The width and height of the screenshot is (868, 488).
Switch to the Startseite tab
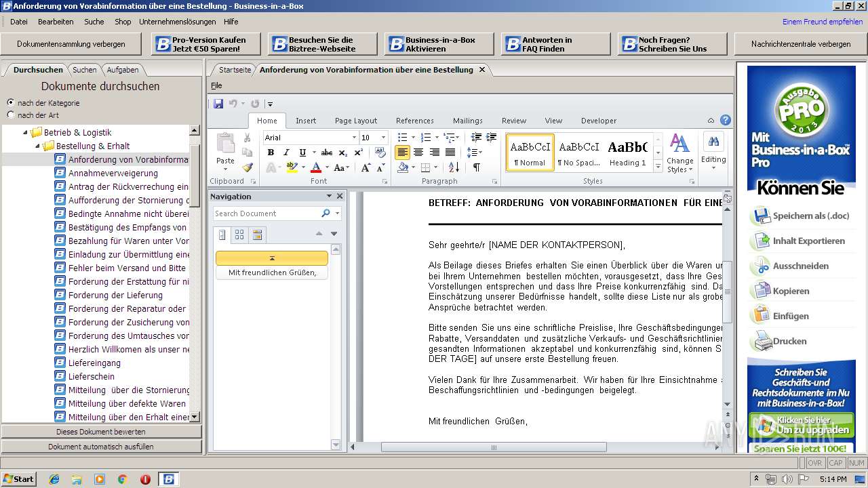235,70
